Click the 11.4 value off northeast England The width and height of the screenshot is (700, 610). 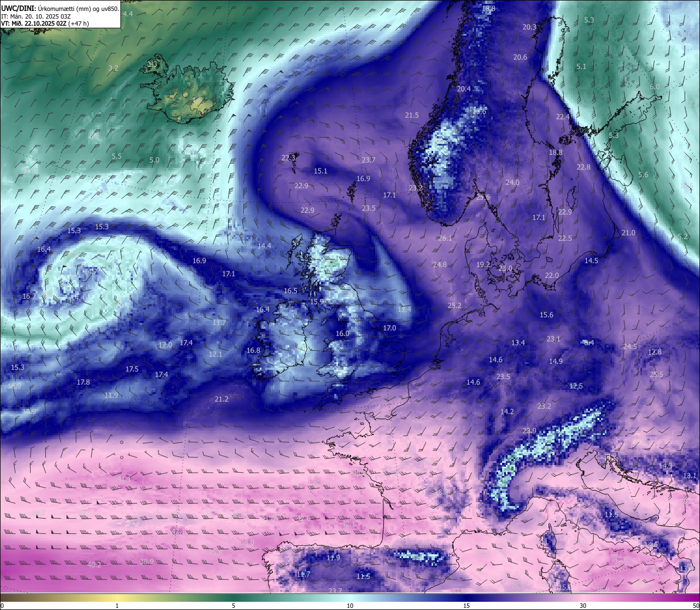click(x=404, y=309)
